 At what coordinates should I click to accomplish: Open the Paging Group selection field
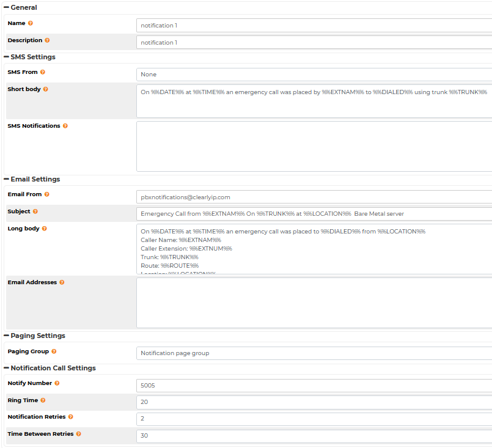click(x=314, y=353)
